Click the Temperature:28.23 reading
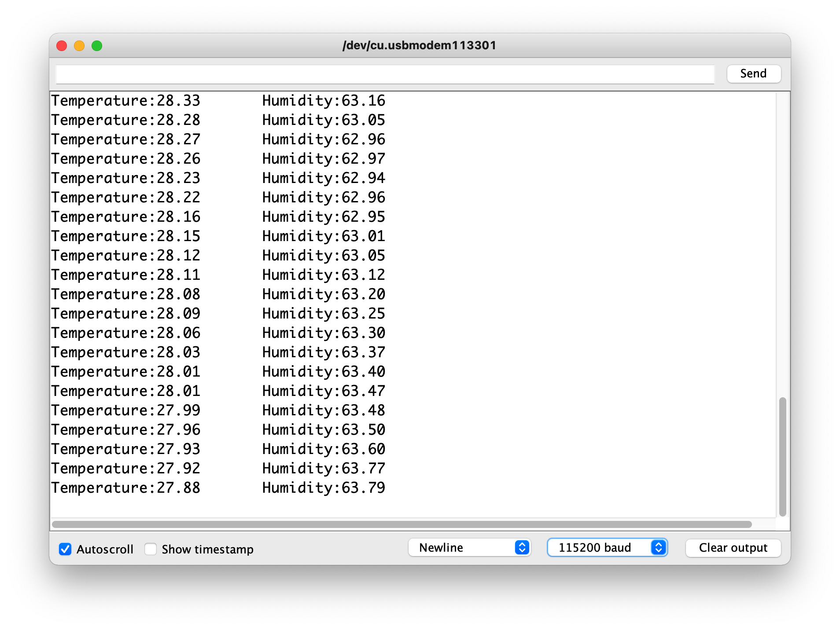 [126, 178]
